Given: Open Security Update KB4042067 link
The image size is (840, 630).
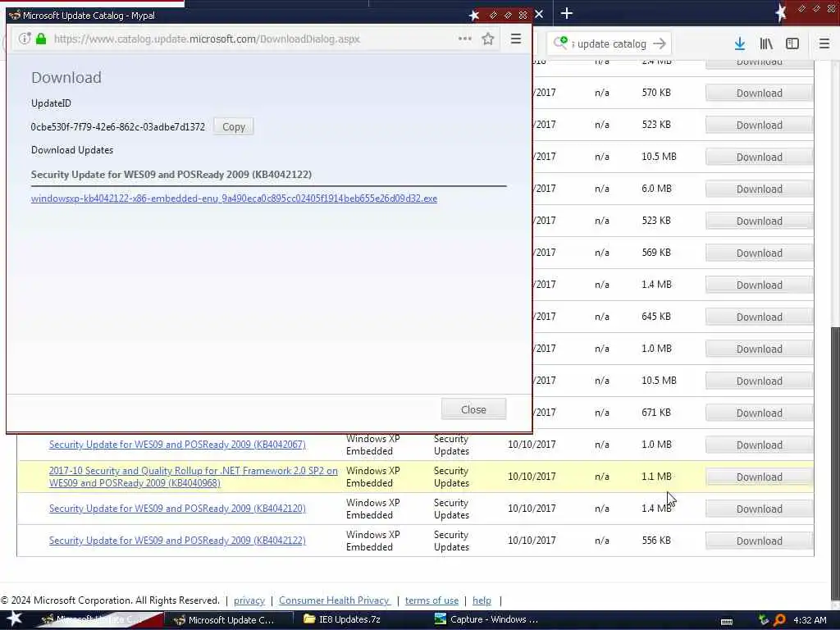Looking at the screenshot, I should (x=177, y=444).
